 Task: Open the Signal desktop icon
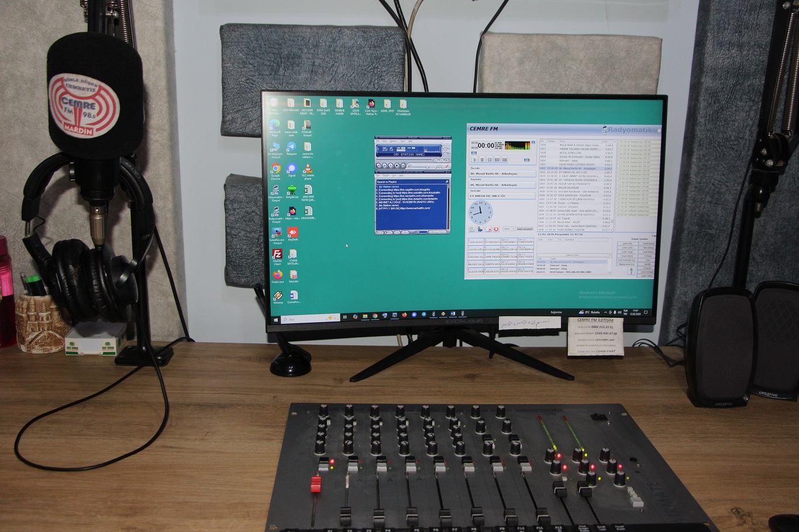(292, 169)
